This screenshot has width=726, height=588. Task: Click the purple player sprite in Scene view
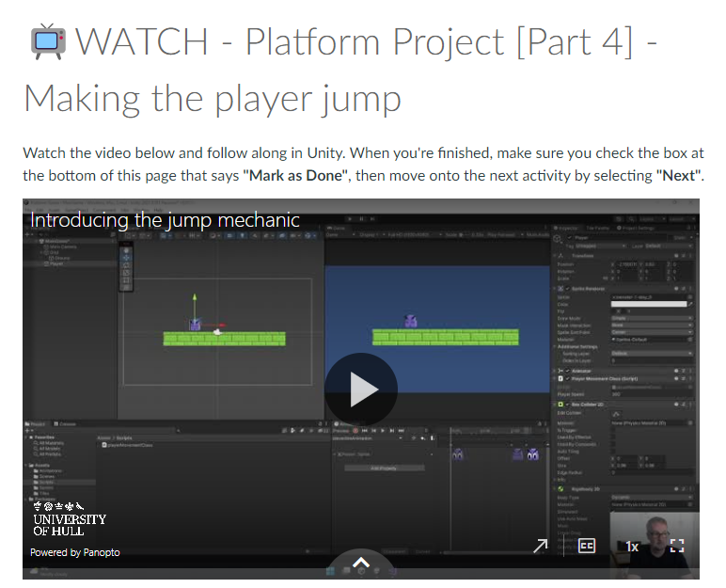coord(195,325)
